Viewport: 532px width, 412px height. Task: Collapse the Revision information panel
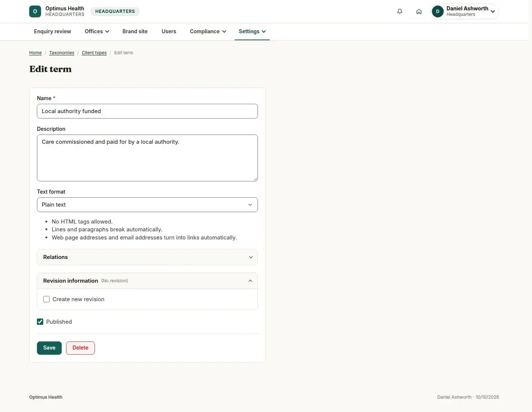tap(147, 281)
